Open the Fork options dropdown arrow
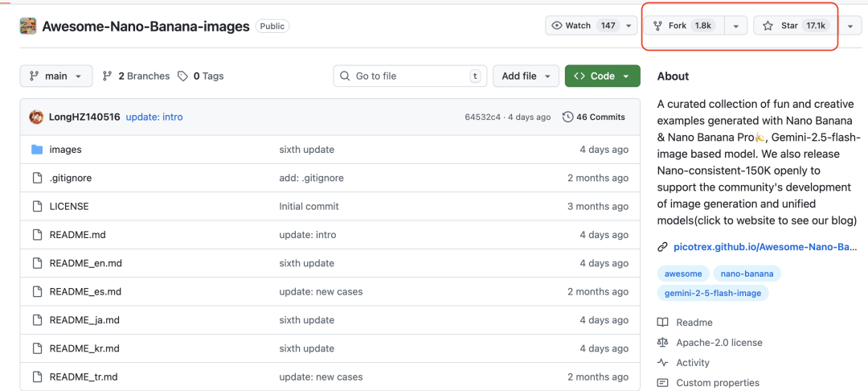The width and height of the screenshot is (868, 391). point(735,26)
